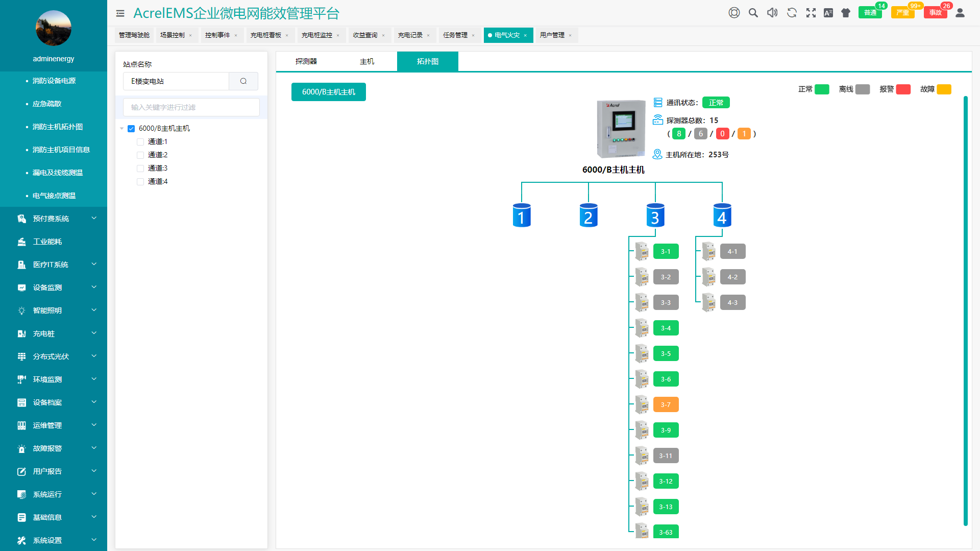Check the 通道:1 checkbox
This screenshot has width=980, height=551.
click(140, 142)
